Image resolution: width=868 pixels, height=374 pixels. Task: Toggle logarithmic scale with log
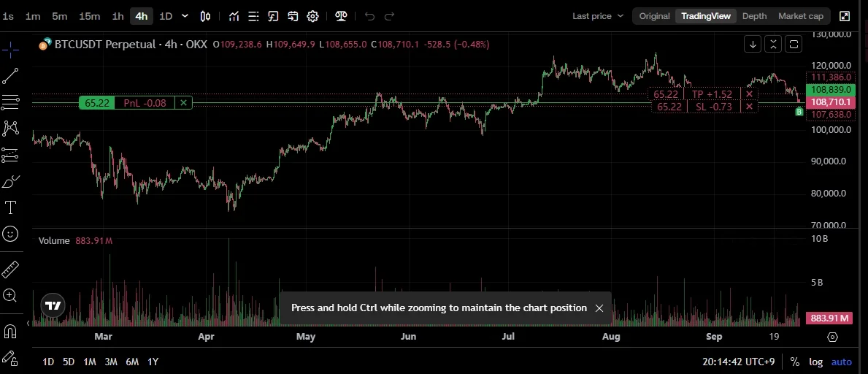(815, 362)
